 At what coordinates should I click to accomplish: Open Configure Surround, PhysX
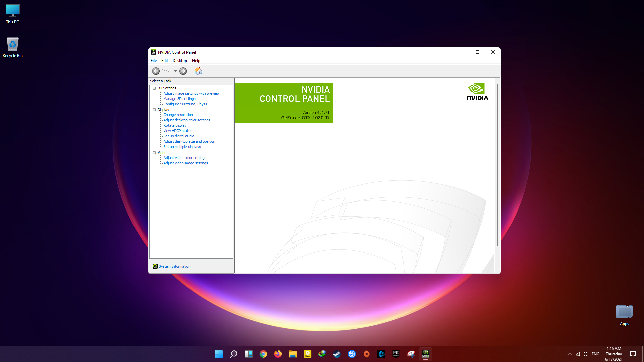[x=185, y=104]
